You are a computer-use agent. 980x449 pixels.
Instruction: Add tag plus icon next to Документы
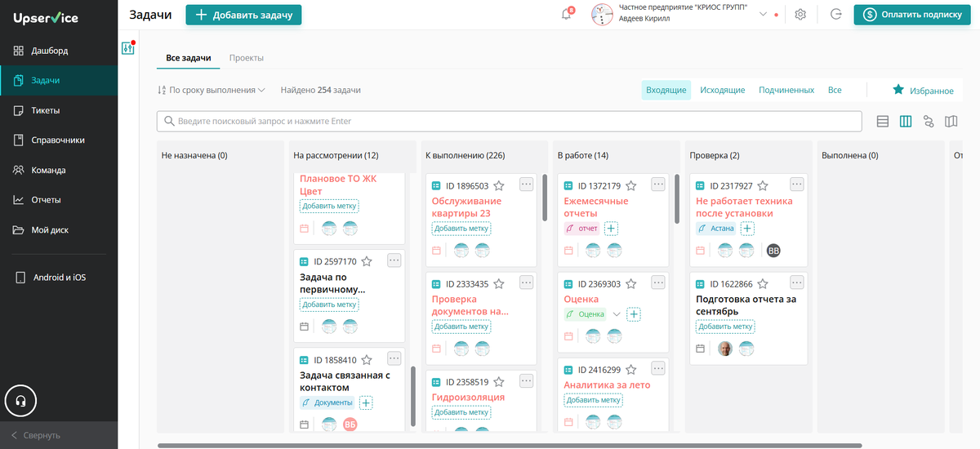(366, 402)
